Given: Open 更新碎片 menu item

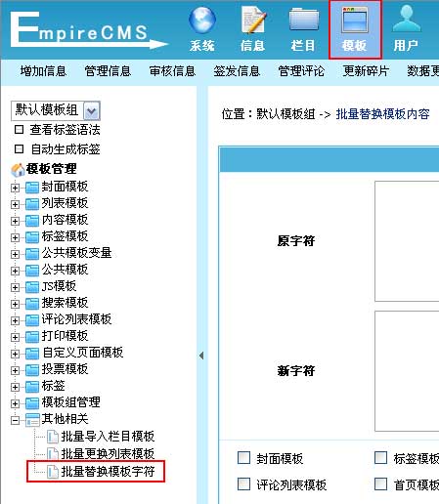Looking at the screenshot, I should [x=366, y=71].
